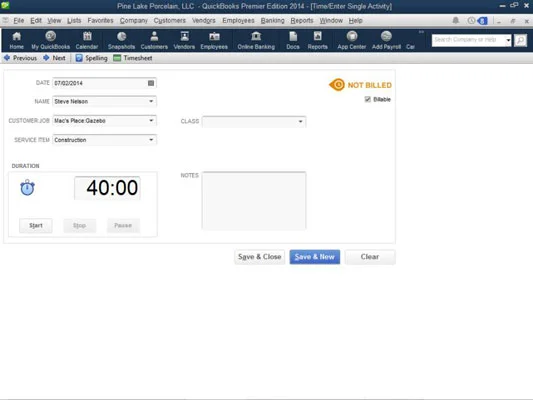Image resolution: width=533 pixels, height=400 pixels.
Task: Click the search magnifier icon
Action: [520, 40]
